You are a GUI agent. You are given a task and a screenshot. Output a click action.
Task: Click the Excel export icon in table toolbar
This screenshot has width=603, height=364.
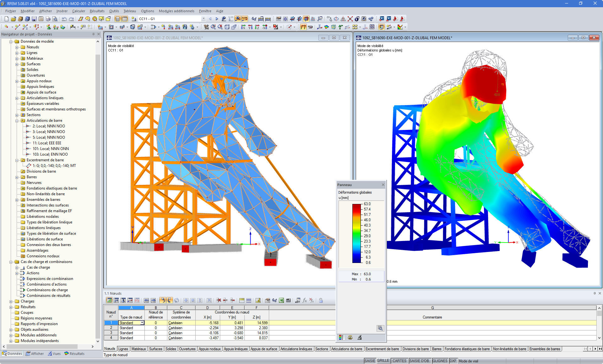(x=281, y=301)
